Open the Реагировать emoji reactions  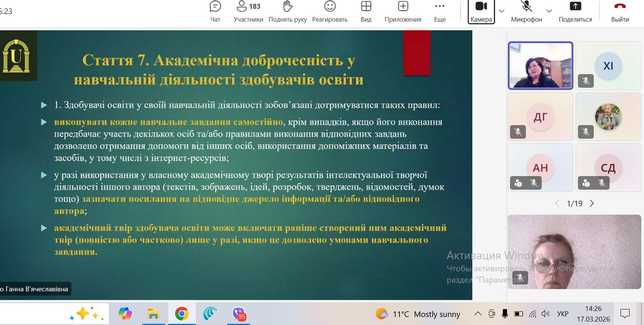(x=330, y=12)
